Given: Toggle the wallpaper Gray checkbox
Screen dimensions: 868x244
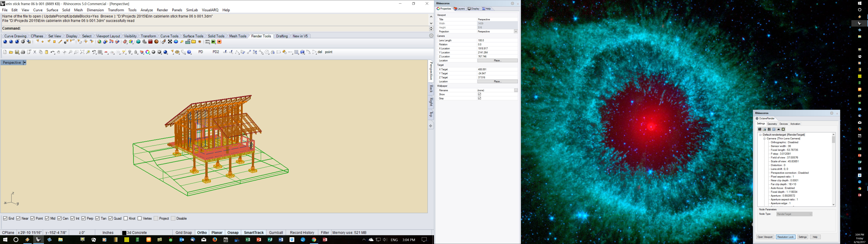Looking at the screenshot, I should coord(479,98).
